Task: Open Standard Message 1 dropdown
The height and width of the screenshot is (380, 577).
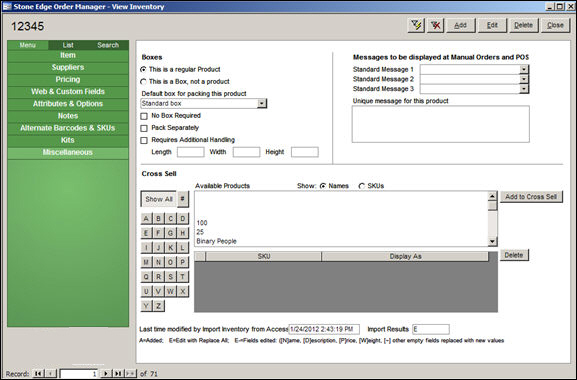Action: pos(524,69)
